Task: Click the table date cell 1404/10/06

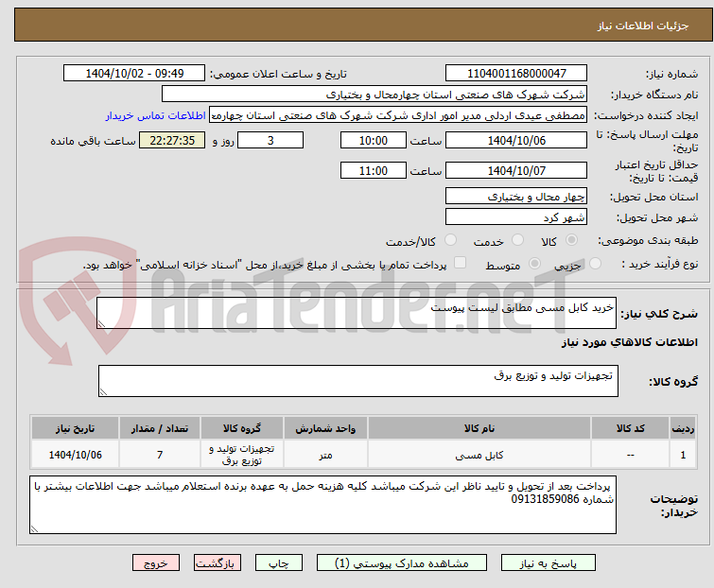Action: (75, 455)
